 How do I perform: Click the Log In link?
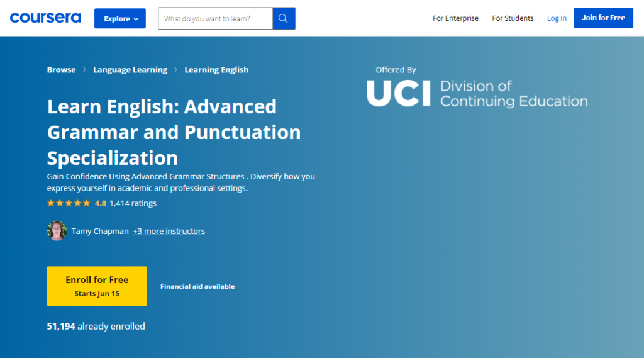(557, 18)
